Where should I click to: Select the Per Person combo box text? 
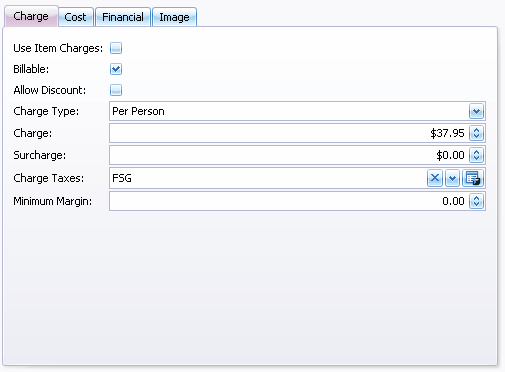[x=138, y=111]
